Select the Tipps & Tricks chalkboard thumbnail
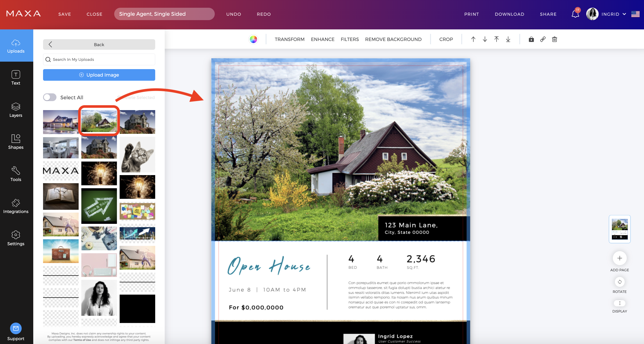Screen dimensions: 644x344 coord(99,206)
